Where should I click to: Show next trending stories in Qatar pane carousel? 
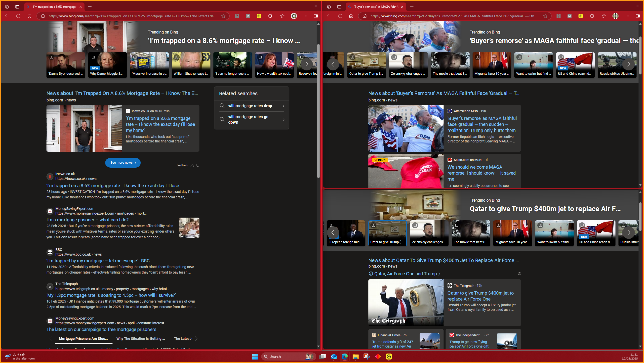coord(629,232)
